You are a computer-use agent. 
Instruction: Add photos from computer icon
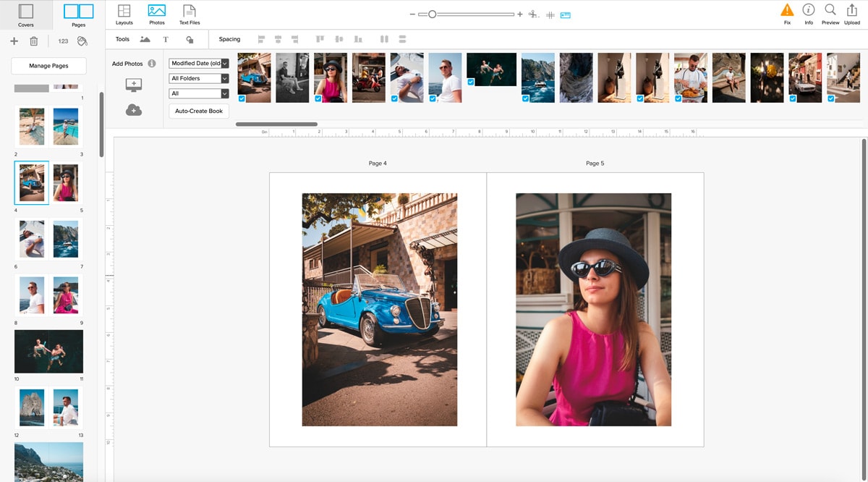click(134, 85)
